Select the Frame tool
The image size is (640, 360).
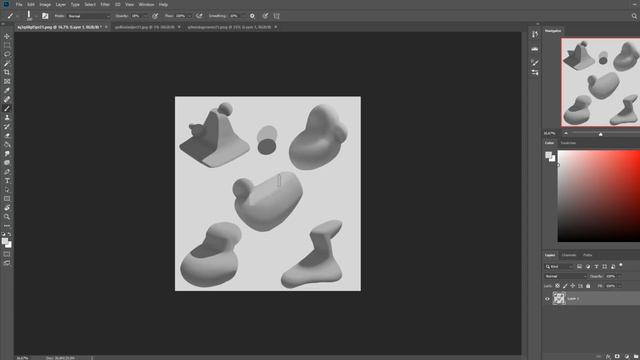click(7, 81)
